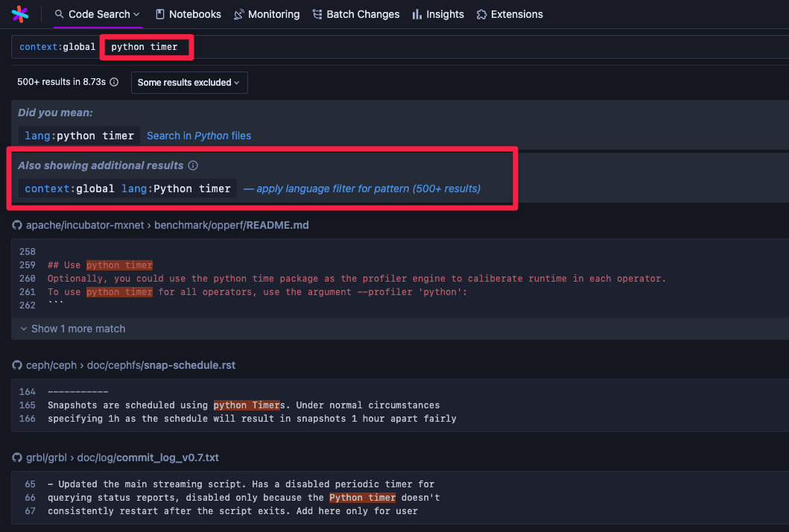Click line 259 '## Use python timer'
This screenshot has width=789, height=532.
pyautogui.click(x=100, y=265)
